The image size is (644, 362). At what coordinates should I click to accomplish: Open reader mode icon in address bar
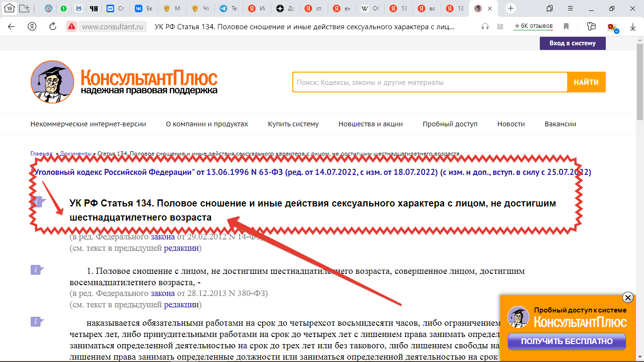500,27
